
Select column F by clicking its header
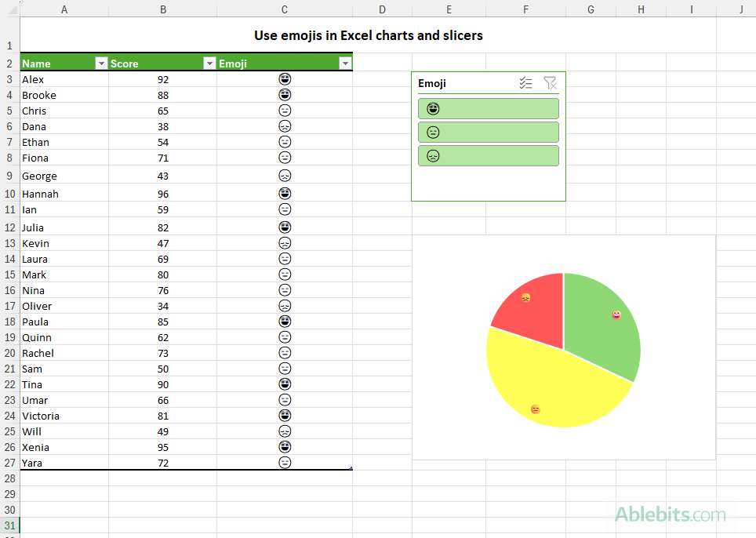tap(525, 9)
